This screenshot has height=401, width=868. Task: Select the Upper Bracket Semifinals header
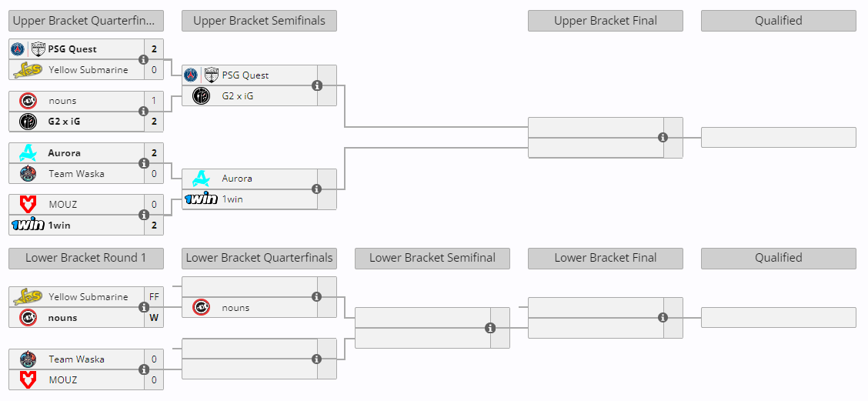click(x=259, y=21)
